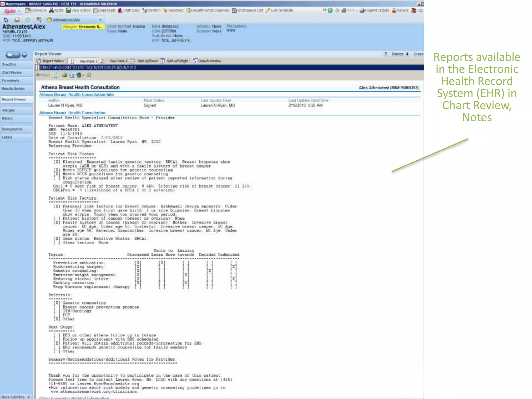
Task: Open SnapShot in the left sidebar
Action: tap(17, 64)
